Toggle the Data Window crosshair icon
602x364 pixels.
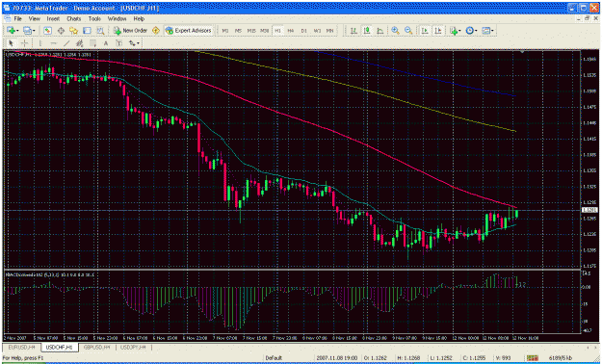[61, 31]
